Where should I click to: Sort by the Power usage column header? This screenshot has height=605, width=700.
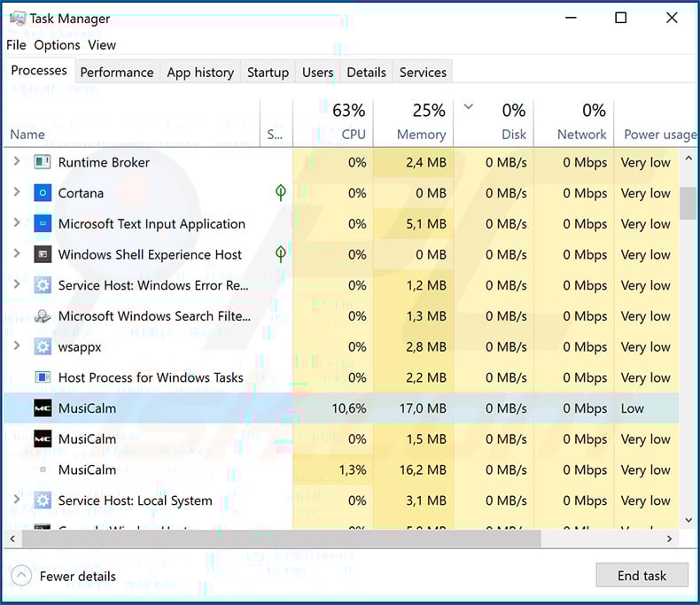(657, 124)
